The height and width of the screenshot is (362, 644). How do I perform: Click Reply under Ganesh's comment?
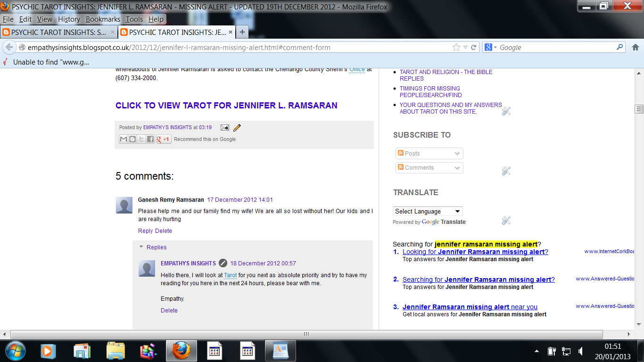[146, 231]
